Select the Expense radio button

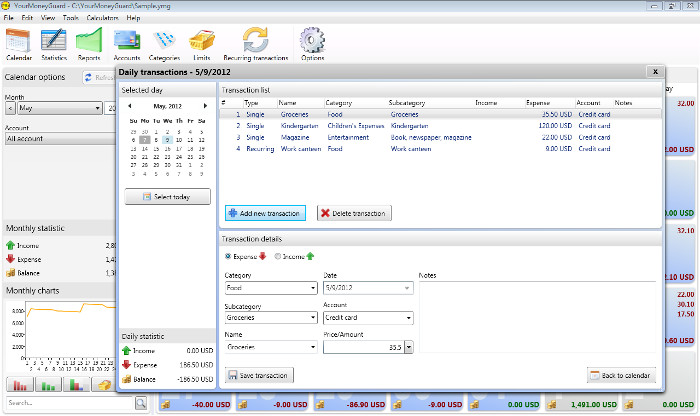tap(230, 256)
